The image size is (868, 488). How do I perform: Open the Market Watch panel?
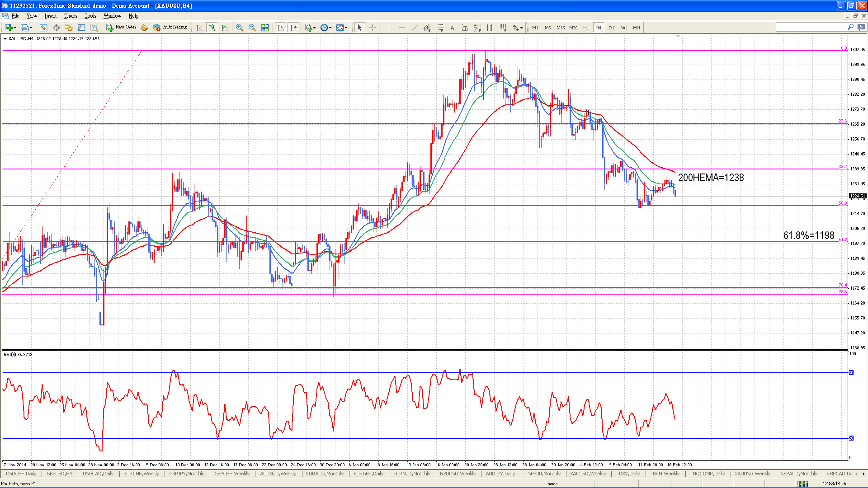pyautogui.click(x=43, y=28)
